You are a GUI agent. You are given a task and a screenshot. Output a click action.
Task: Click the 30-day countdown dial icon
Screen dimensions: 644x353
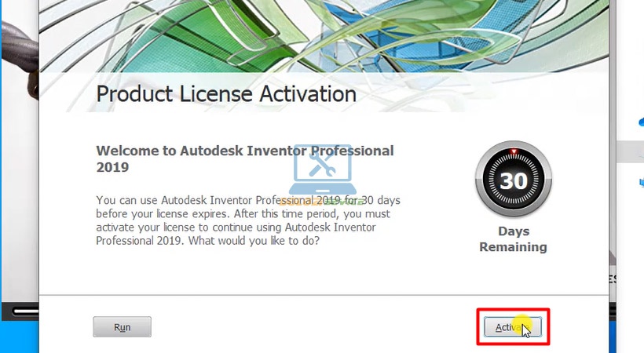click(514, 180)
